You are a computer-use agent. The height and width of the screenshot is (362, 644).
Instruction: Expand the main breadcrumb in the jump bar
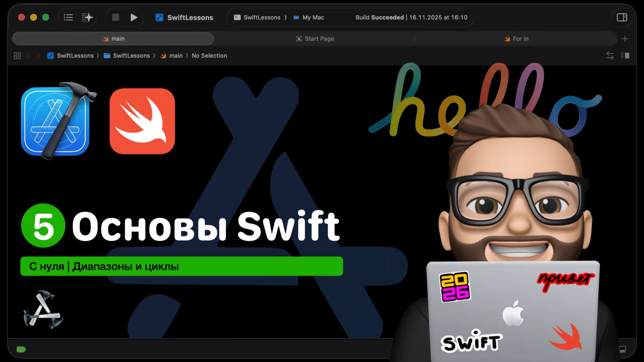pos(175,55)
